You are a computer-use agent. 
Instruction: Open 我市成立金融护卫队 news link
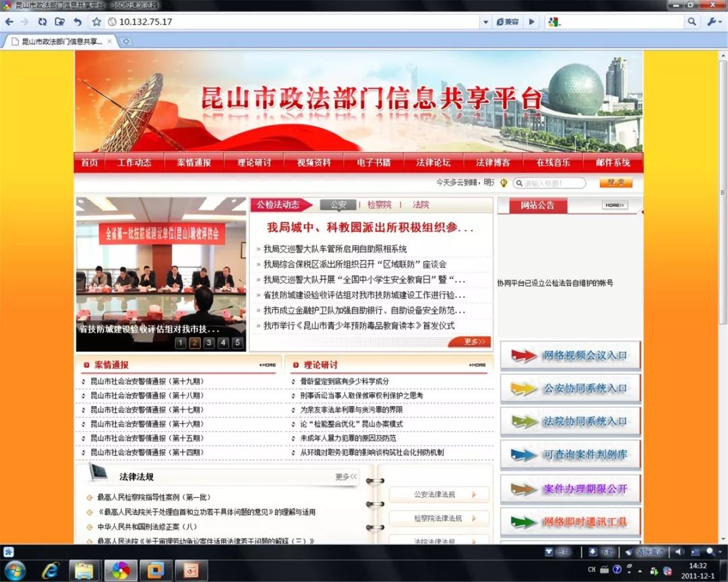pos(364,311)
